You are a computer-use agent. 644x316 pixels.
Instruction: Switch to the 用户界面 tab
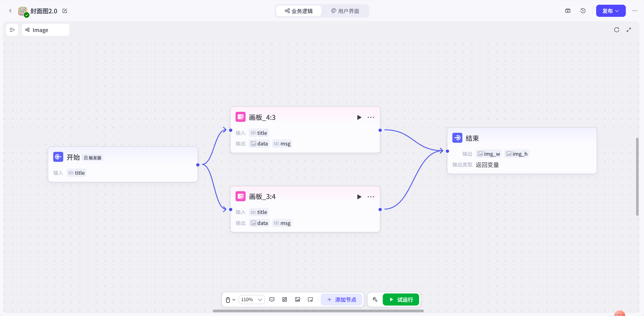point(345,11)
